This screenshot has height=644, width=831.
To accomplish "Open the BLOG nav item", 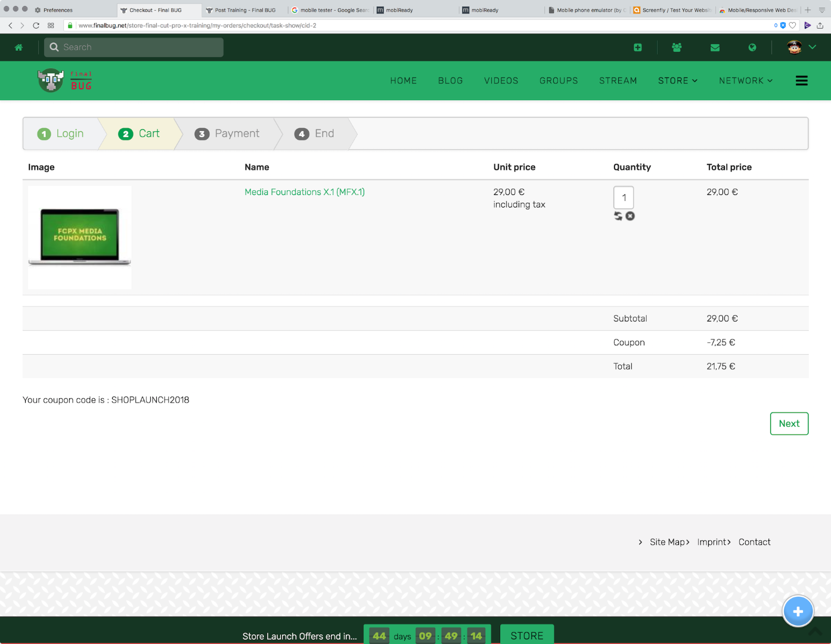I will 451,80.
